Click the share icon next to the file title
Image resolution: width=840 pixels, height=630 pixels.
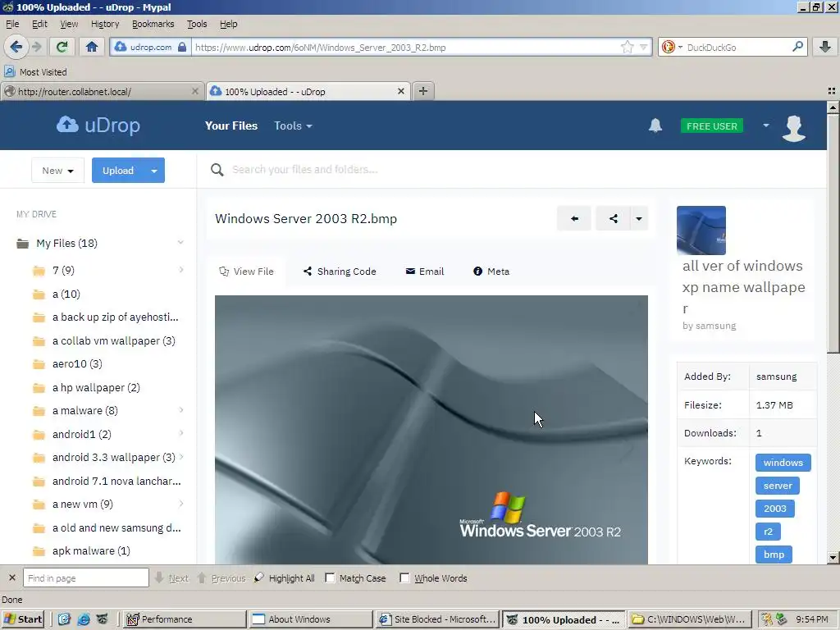614,218
